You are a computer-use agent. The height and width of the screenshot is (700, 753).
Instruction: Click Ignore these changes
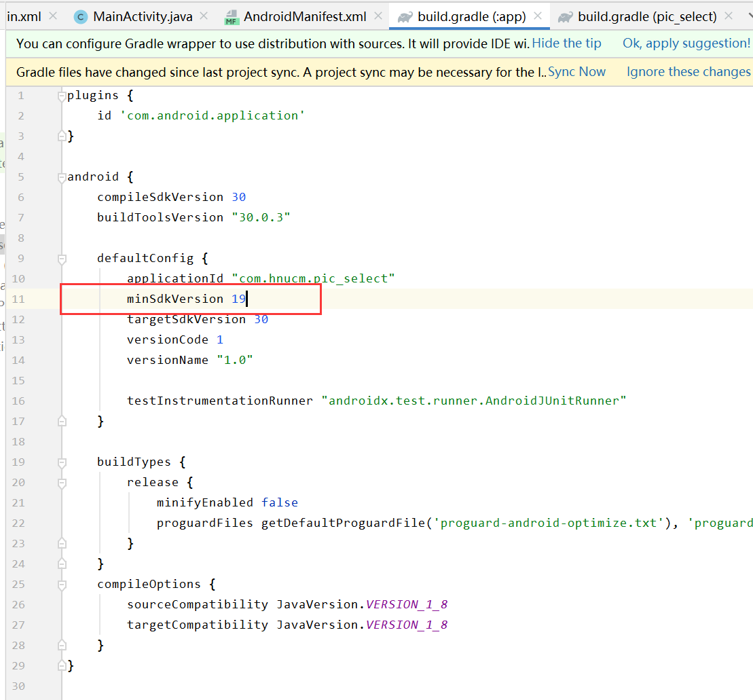[688, 71]
